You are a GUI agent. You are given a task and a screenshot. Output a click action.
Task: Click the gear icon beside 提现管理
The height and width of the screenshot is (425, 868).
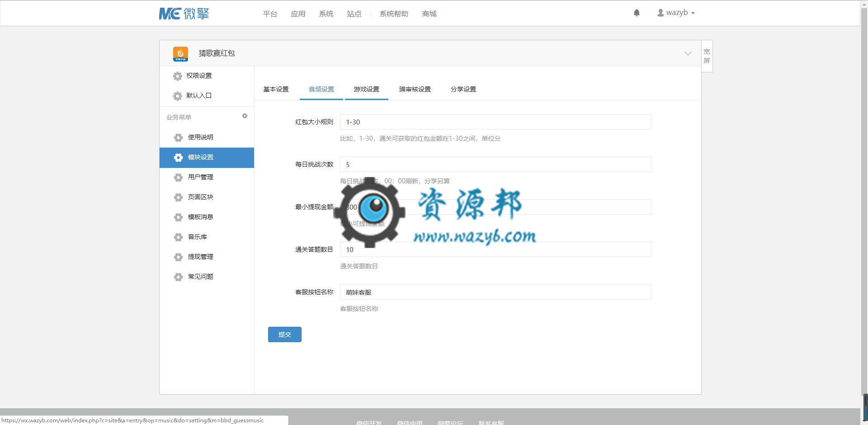pos(179,257)
